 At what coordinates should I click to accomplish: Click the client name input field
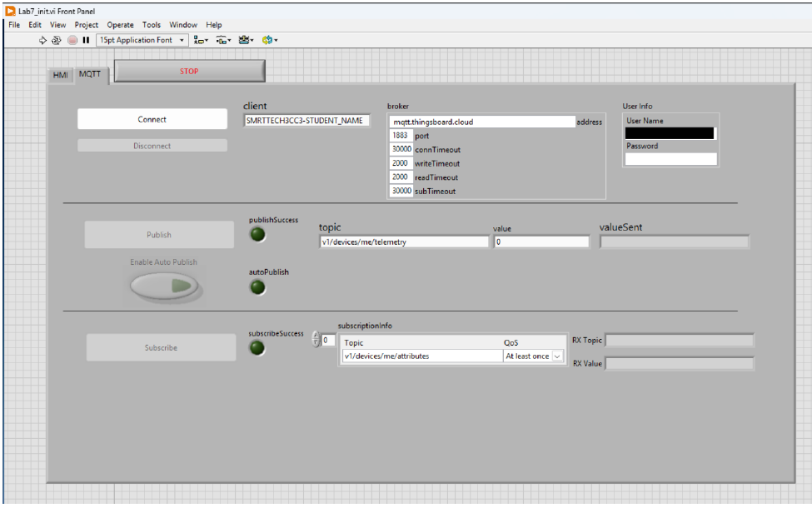coord(306,121)
